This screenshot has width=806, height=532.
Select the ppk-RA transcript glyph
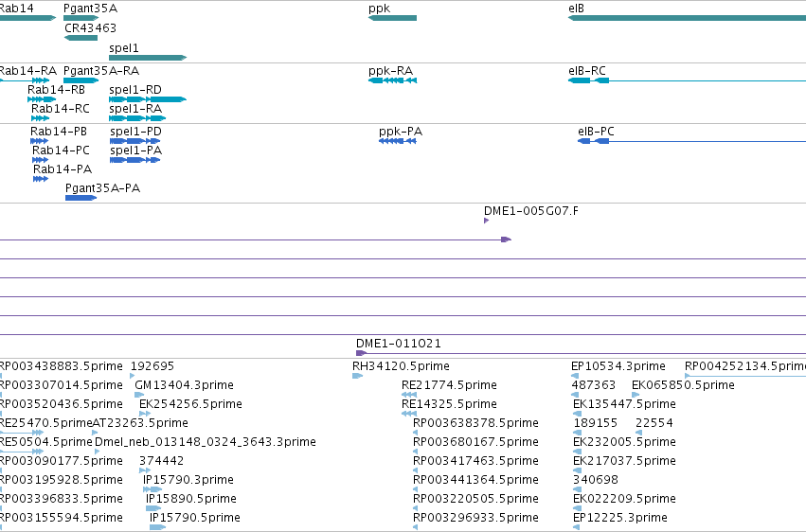click(x=393, y=80)
